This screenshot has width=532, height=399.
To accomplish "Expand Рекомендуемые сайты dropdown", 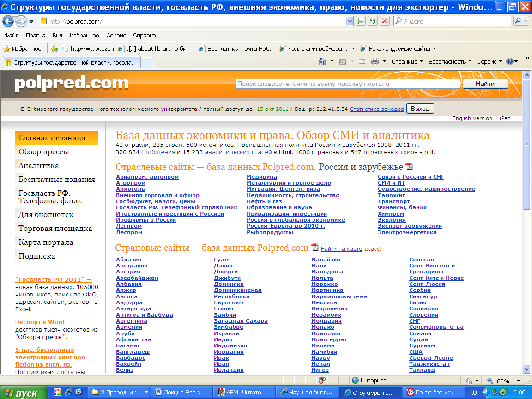I will 434,49.
